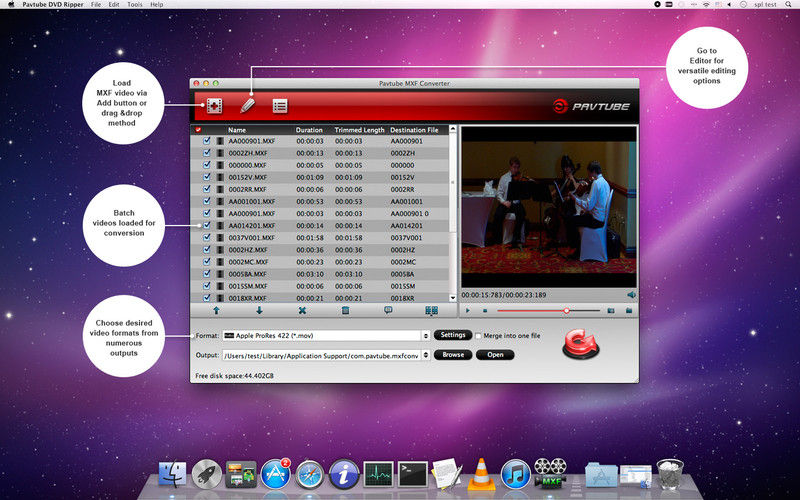Click the file list scroll-down arrow
Viewport: 800px width, 500px height.
click(453, 297)
